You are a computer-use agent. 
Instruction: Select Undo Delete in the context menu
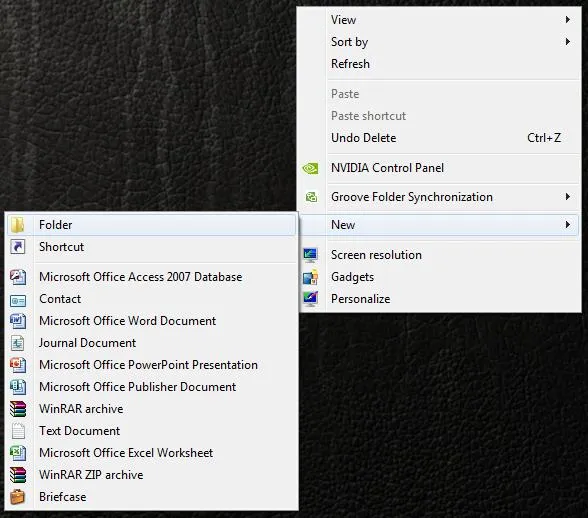(x=439, y=138)
